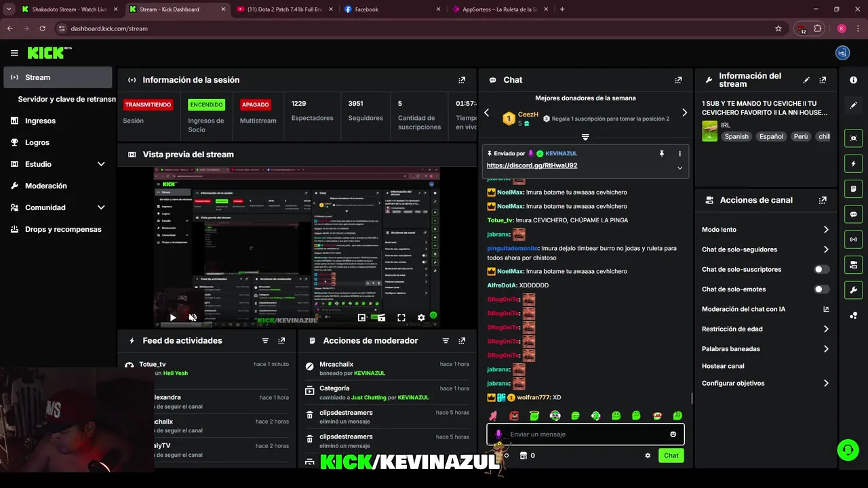This screenshot has width=868, height=488.
Task: Open Servidor y clave de retransmisión
Action: [67, 99]
